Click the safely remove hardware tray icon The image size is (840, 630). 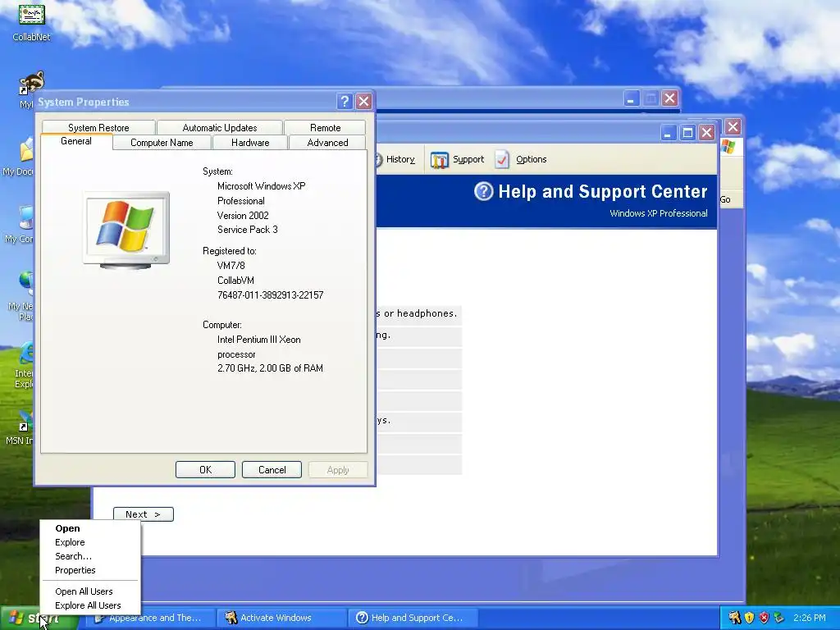pos(778,618)
